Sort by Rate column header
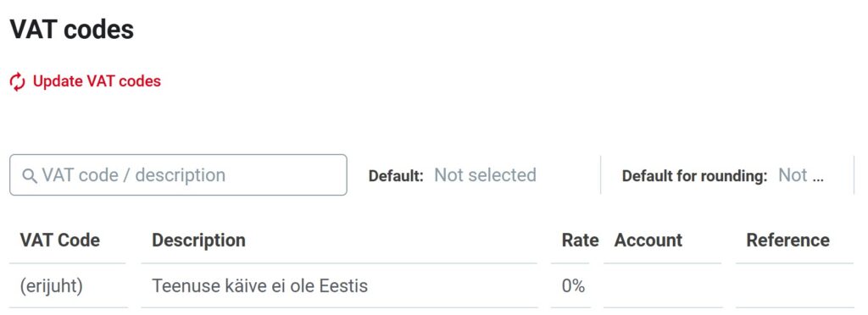This screenshot has width=868, height=315. [x=580, y=240]
